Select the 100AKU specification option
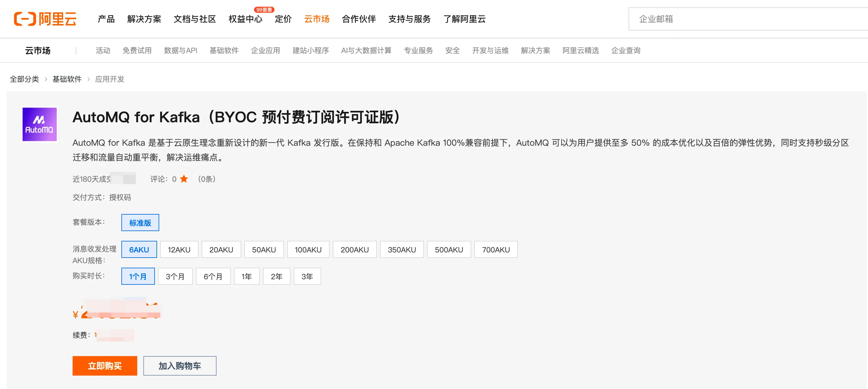Viewport: 868px width, 389px height. (308, 250)
